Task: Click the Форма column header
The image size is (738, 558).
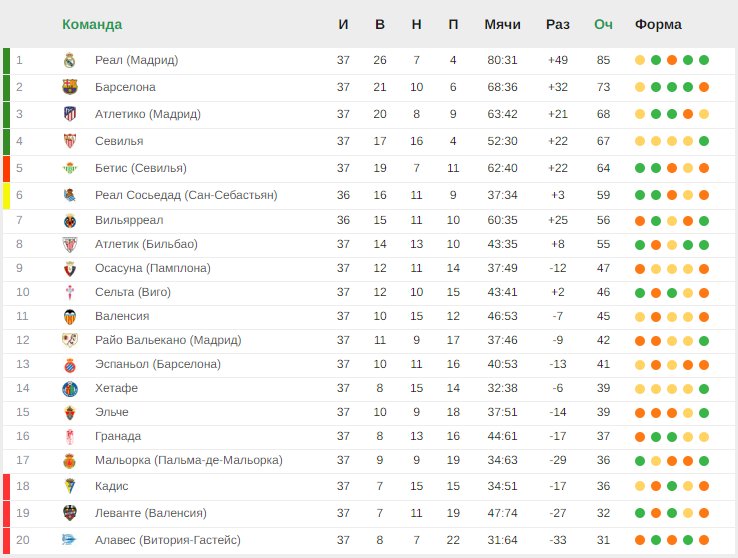Action: (658, 24)
